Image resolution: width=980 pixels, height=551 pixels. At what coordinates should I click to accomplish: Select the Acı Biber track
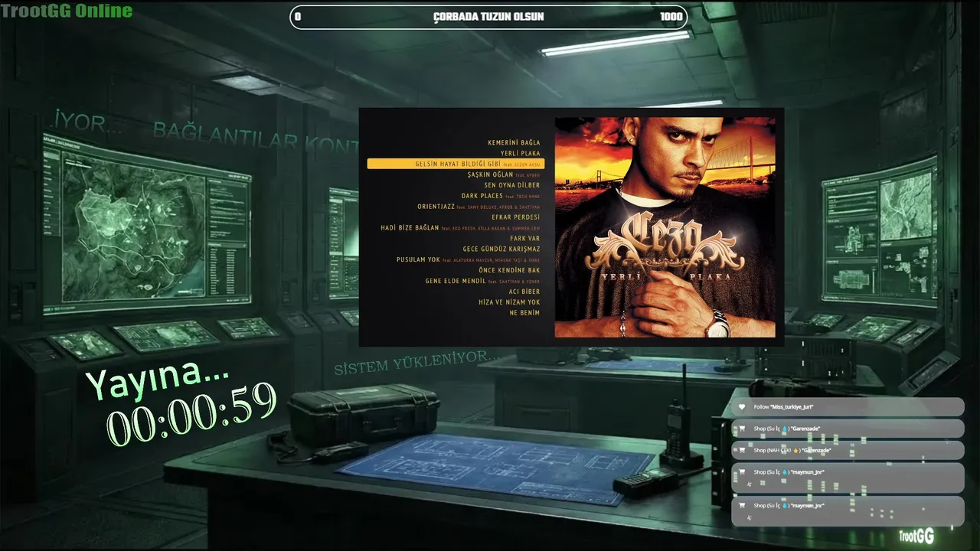point(524,292)
